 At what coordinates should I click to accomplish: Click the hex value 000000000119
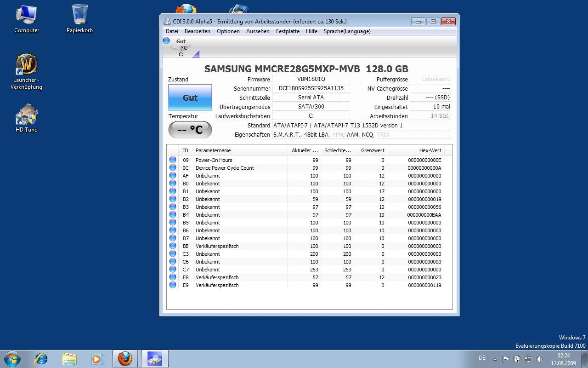pos(424,285)
